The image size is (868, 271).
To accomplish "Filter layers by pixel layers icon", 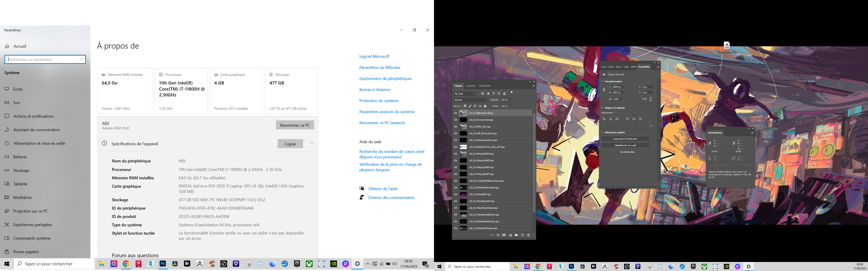I will tap(483, 93).
